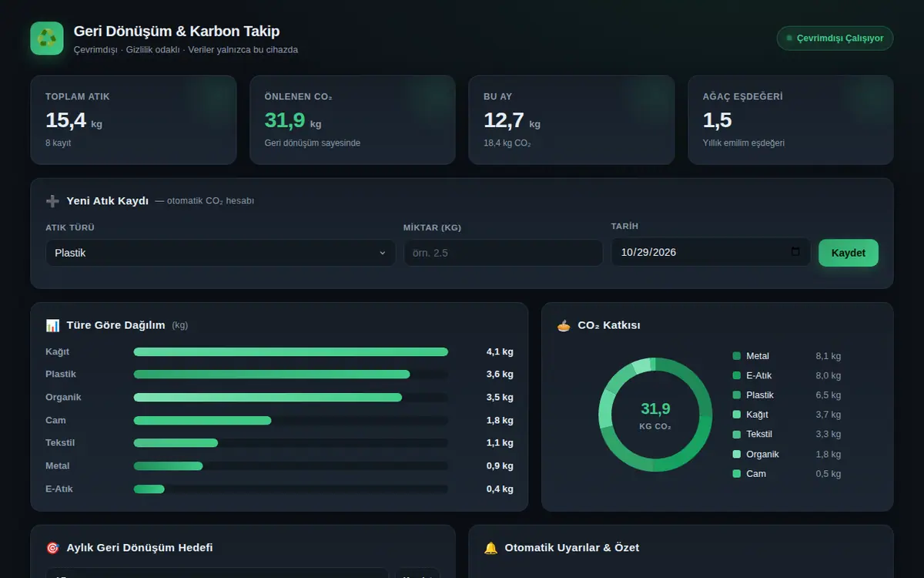Click the E-Atık legend color swatch

[x=737, y=376]
